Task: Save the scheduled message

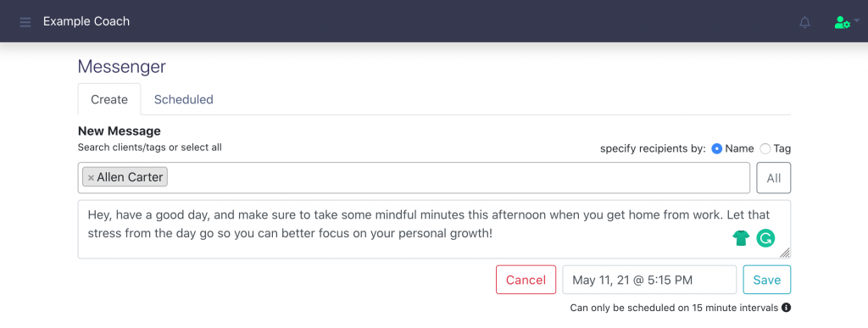Action: click(x=766, y=280)
